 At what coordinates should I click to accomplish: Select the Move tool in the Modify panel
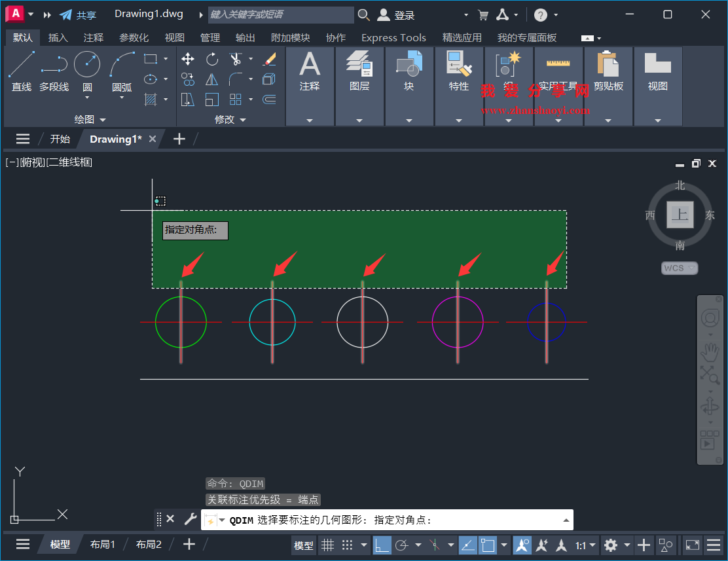click(x=187, y=59)
